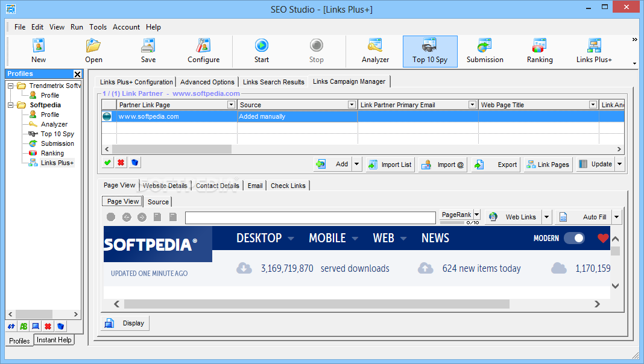644x364 pixels.
Task: Open the Web Links dropdown arrow
Action: pyautogui.click(x=547, y=217)
